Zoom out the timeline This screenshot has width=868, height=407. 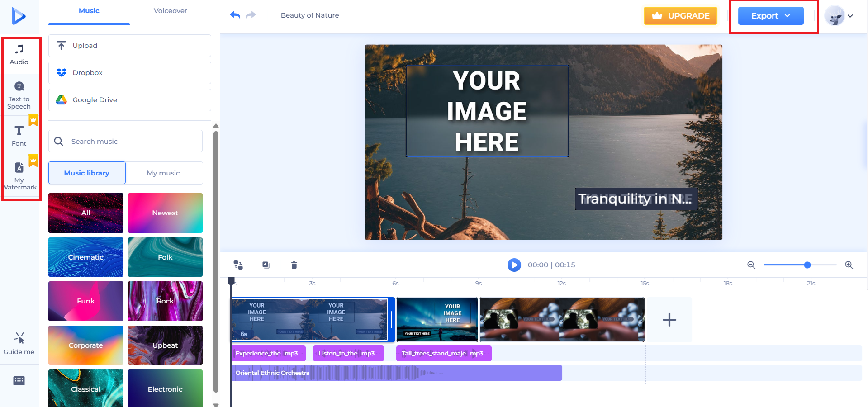click(751, 265)
